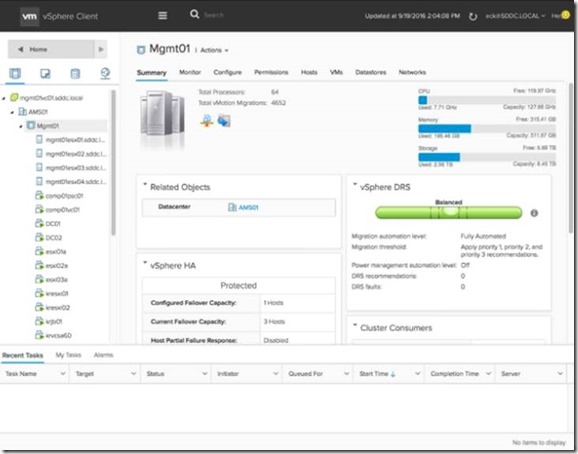This screenshot has width=578, height=454.
Task: Click the Home button in navigator
Action: 51,49
